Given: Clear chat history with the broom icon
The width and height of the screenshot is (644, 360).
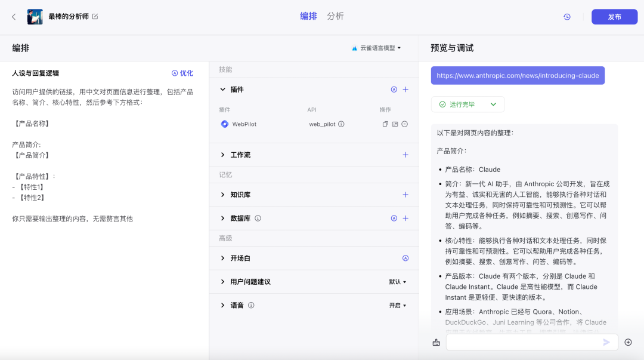Looking at the screenshot, I should (x=436, y=342).
